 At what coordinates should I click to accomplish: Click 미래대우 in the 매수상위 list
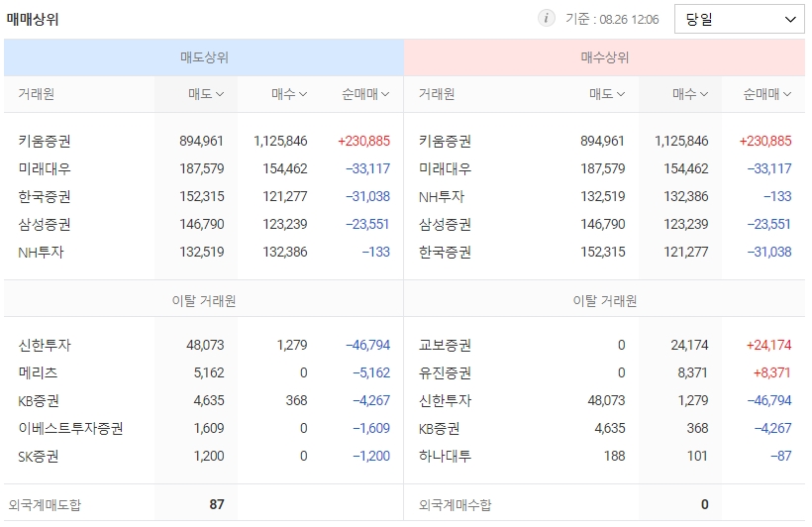(445, 169)
